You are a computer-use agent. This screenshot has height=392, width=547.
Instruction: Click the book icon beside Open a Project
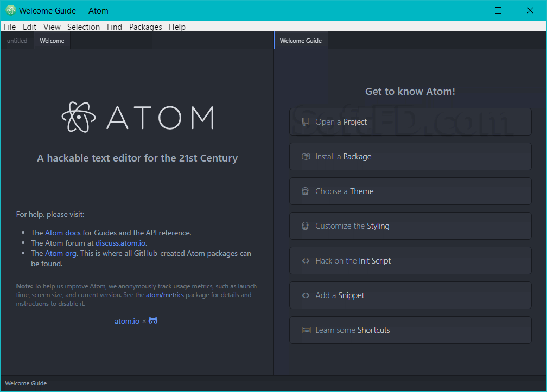point(305,121)
